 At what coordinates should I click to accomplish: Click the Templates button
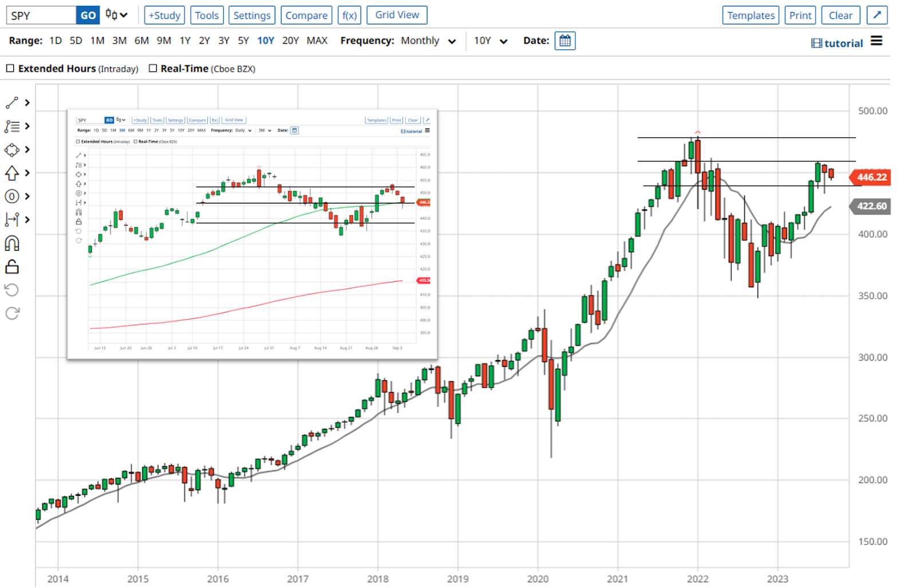point(751,15)
